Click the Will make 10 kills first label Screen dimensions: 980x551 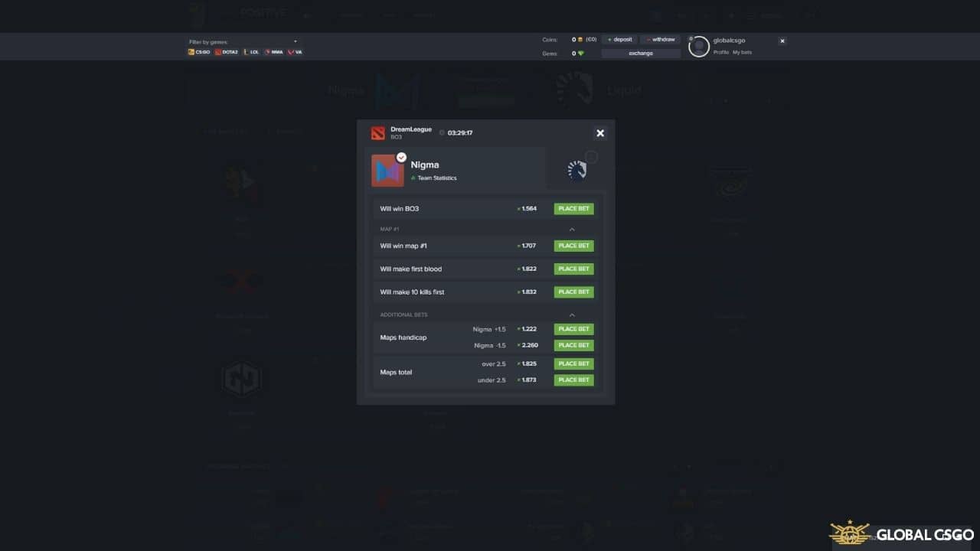412,292
